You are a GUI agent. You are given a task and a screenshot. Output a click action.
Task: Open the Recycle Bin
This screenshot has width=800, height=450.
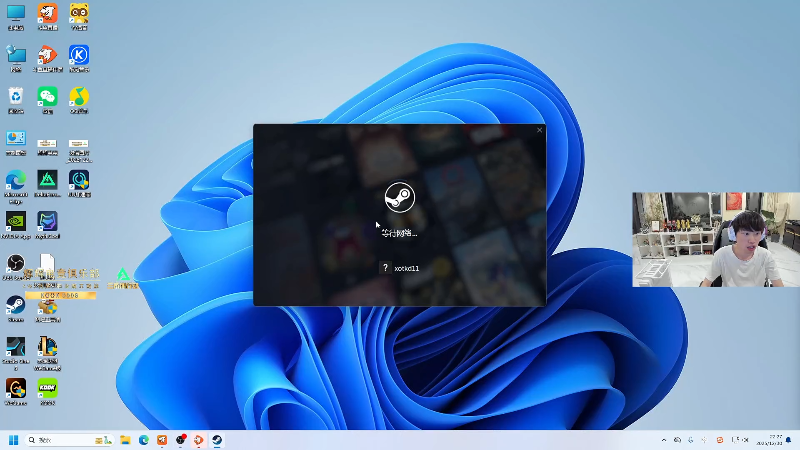[16, 101]
